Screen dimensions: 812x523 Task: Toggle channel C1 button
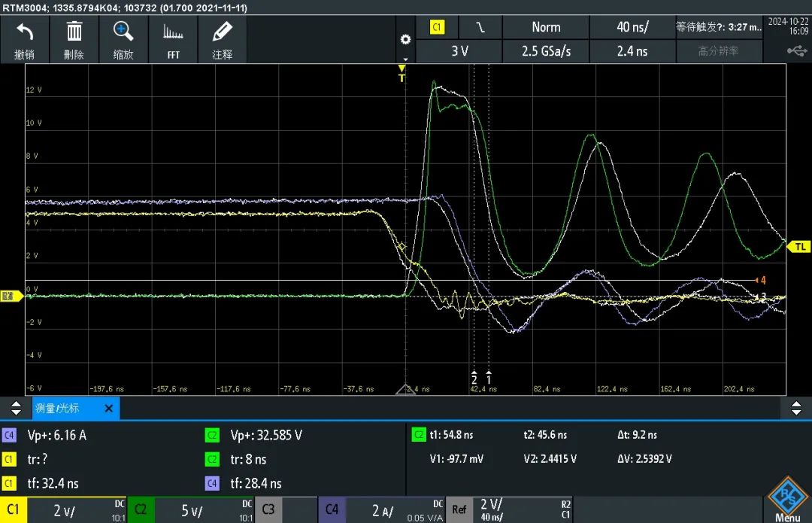14,510
